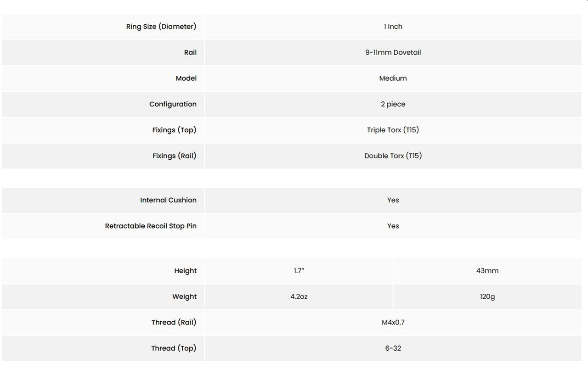588x375 pixels.
Task: Select the 120g weight value
Action: 487,297
